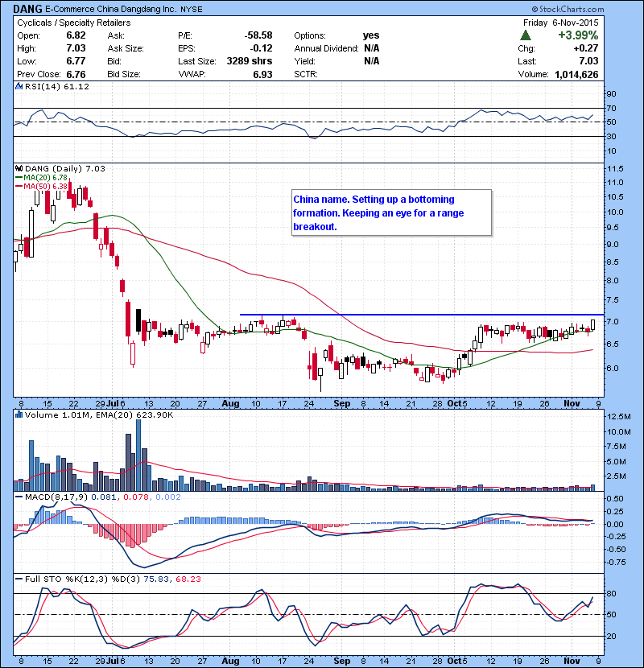Click the EMA(20) 623.90K volume legend text
The width and height of the screenshot is (644, 668).
click(134, 414)
